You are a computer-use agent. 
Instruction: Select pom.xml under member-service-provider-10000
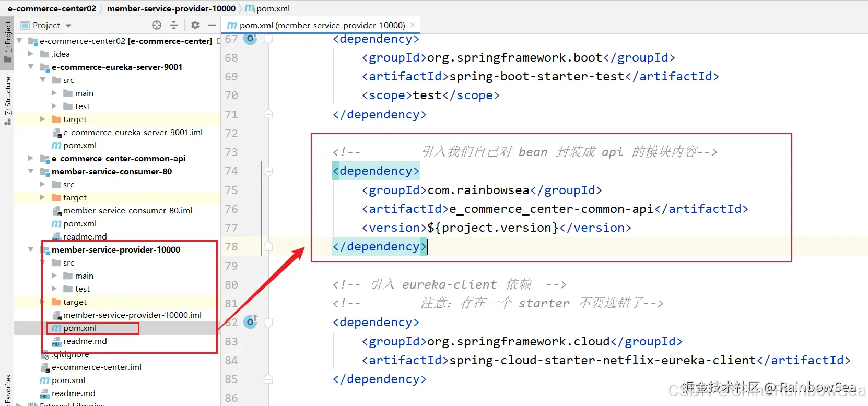coord(80,328)
